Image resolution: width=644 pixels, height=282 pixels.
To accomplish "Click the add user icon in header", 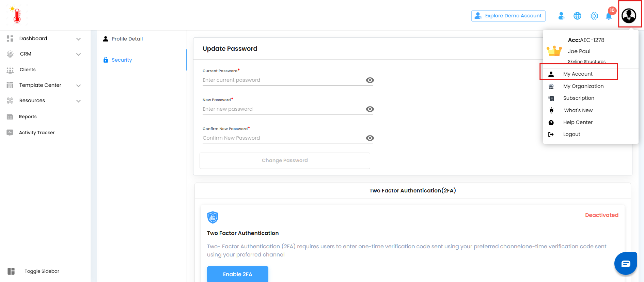I will pyautogui.click(x=562, y=16).
